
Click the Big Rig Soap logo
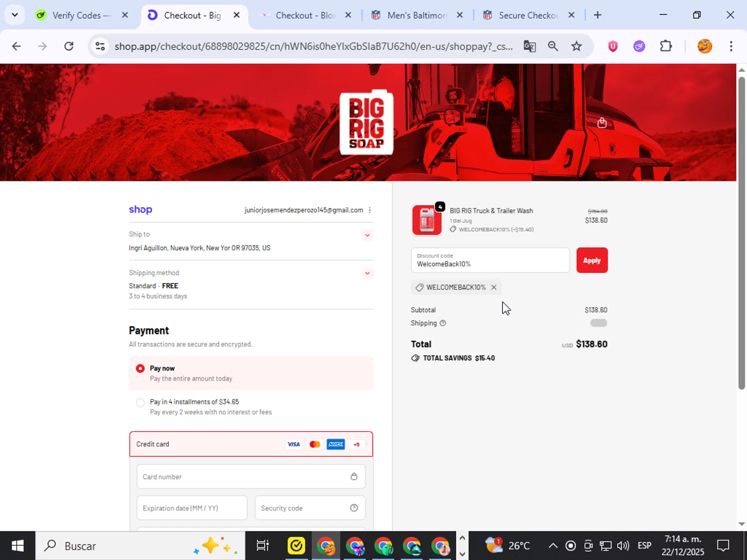[x=367, y=122]
